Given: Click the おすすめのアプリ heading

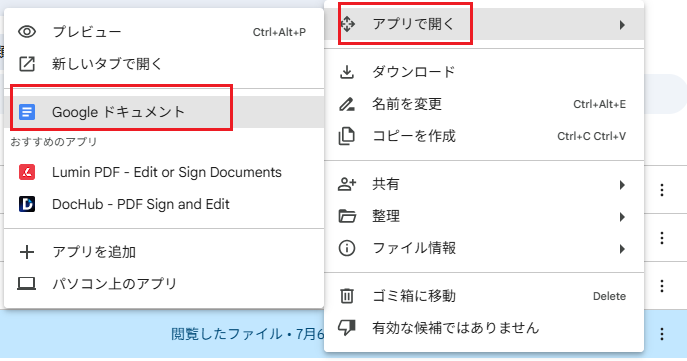Looking at the screenshot, I should 53,142.
